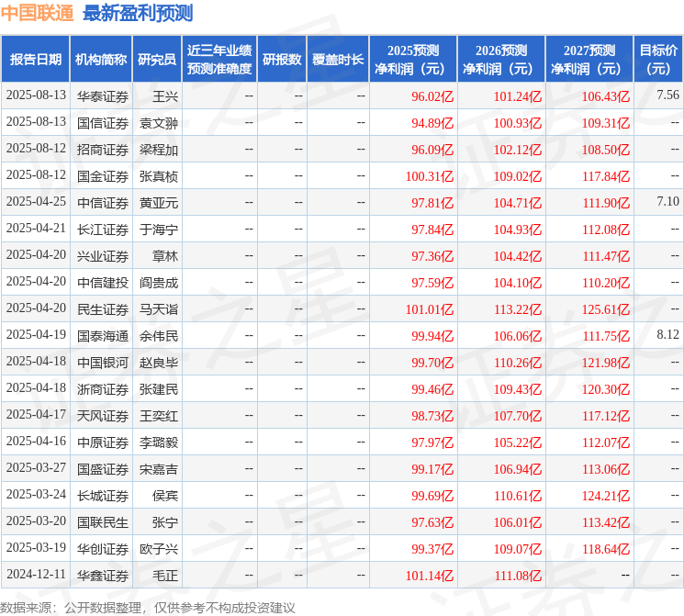
Task: Open 中国银河 institution cell
Action: (x=103, y=363)
